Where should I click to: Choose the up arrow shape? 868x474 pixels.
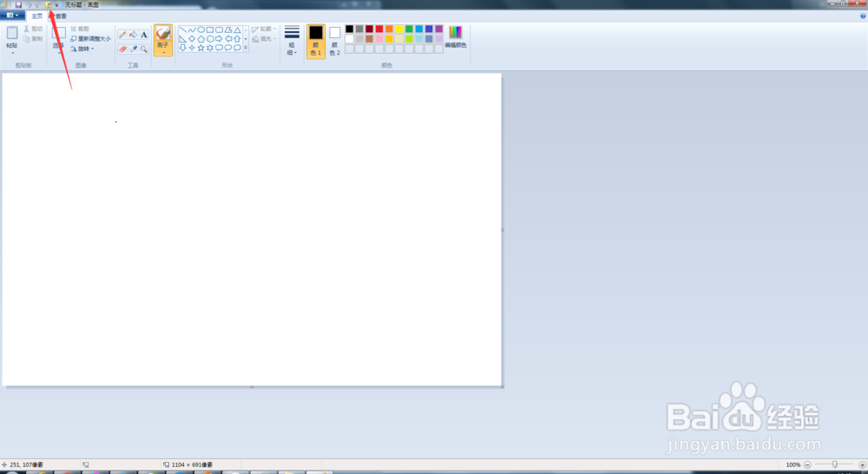(237, 39)
